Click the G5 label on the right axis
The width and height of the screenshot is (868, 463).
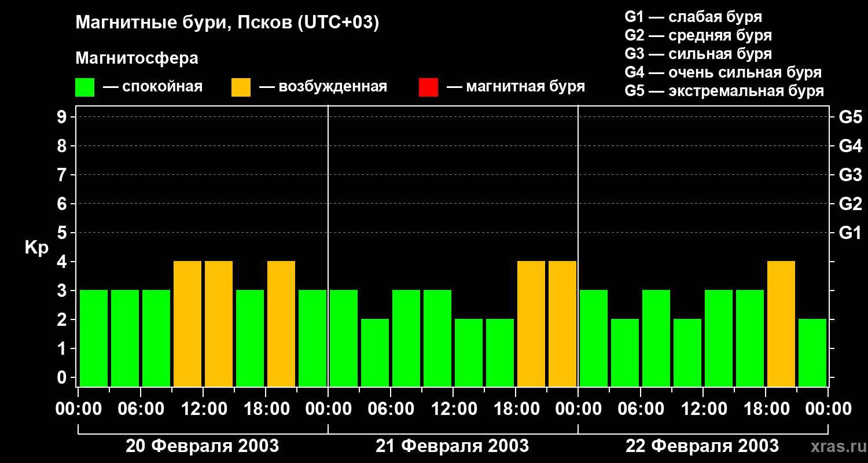tap(850, 117)
